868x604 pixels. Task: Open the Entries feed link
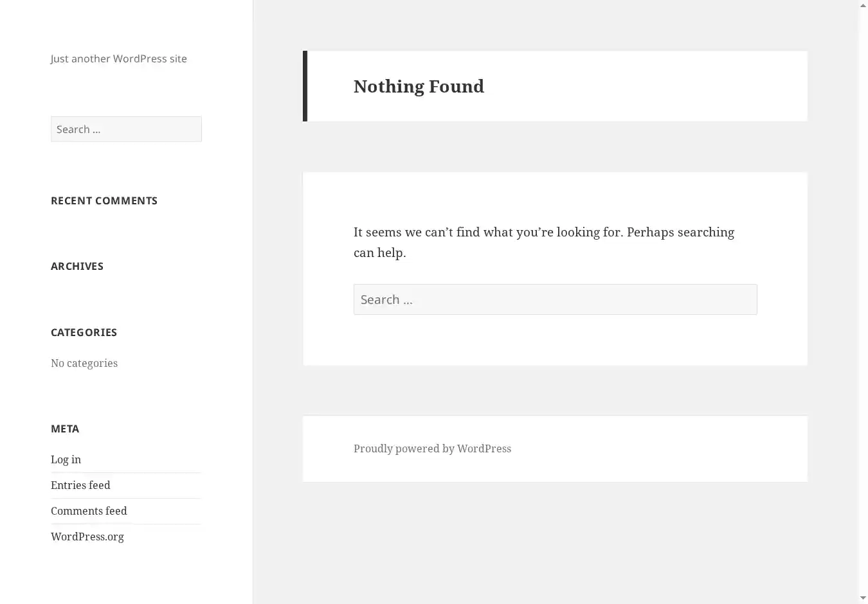pos(80,485)
